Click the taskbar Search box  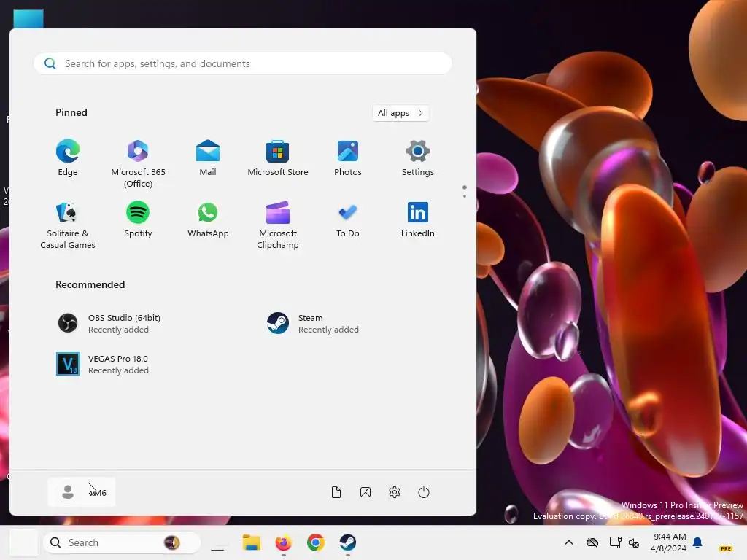122,542
